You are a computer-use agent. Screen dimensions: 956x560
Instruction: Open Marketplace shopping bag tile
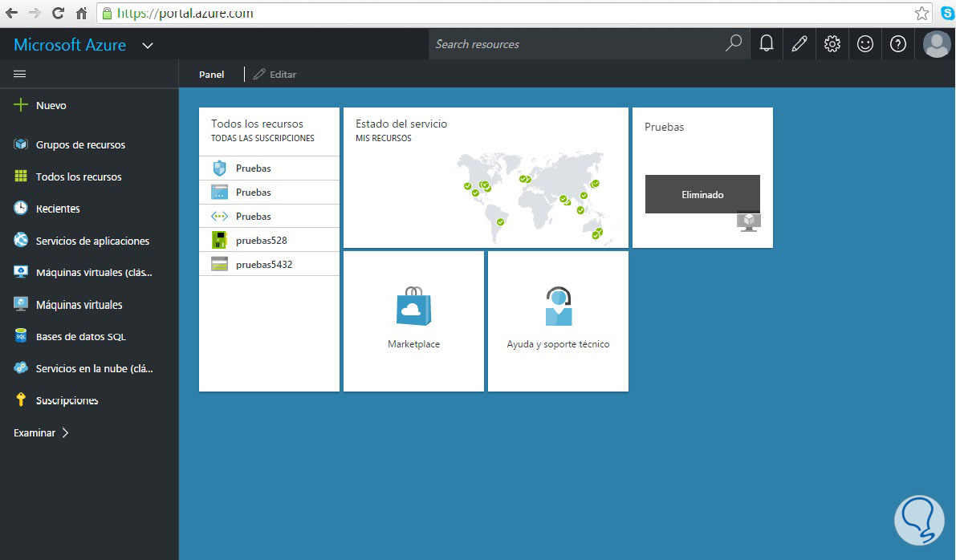[x=413, y=306]
